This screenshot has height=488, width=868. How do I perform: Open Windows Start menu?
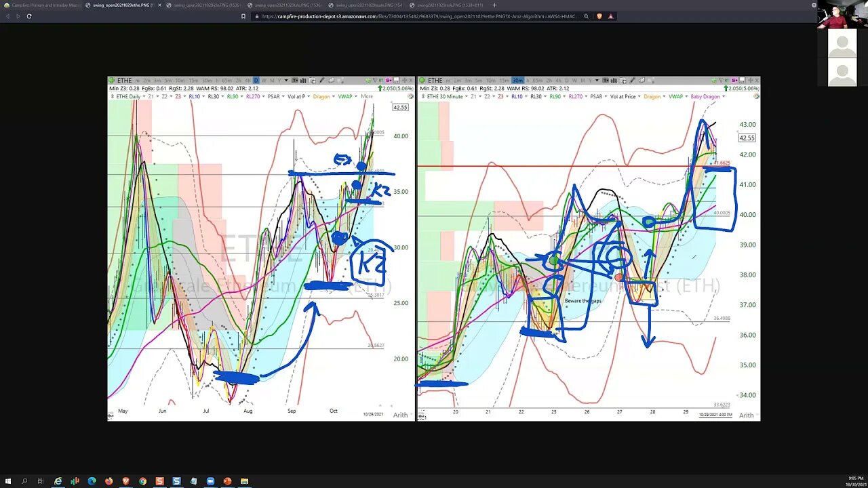coord(7,481)
